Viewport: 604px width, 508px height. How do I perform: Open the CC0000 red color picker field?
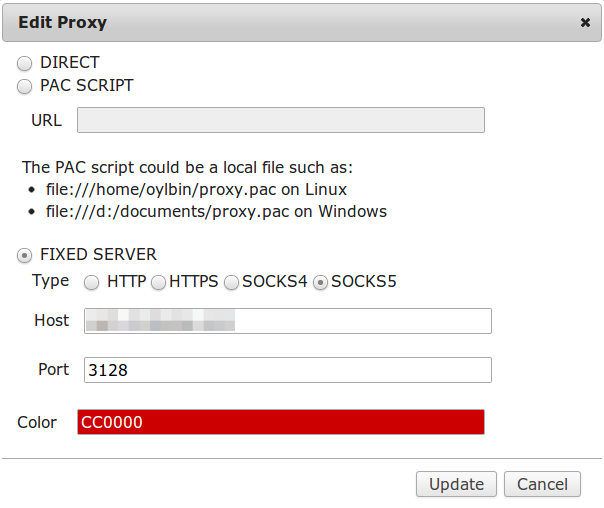(x=281, y=422)
